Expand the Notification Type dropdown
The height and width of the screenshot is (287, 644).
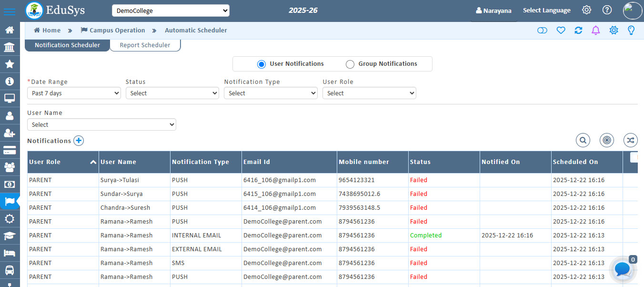tap(271, 93)
